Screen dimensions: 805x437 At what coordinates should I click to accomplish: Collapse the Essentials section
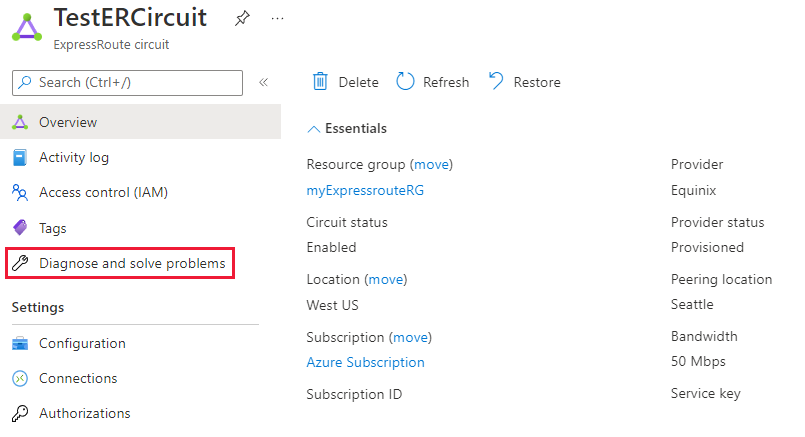pyautogui.click(x=314, y=129)
